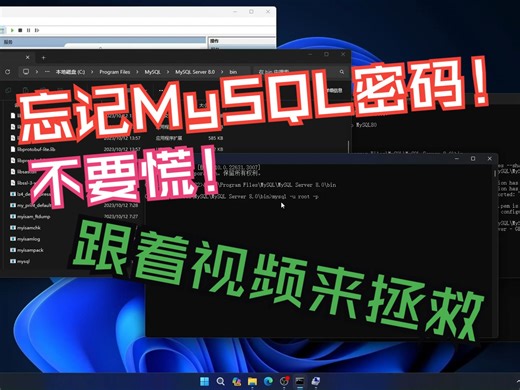
Task: Click the file icon beside libprotobuf-lite.lib
Action: (13, 149)
